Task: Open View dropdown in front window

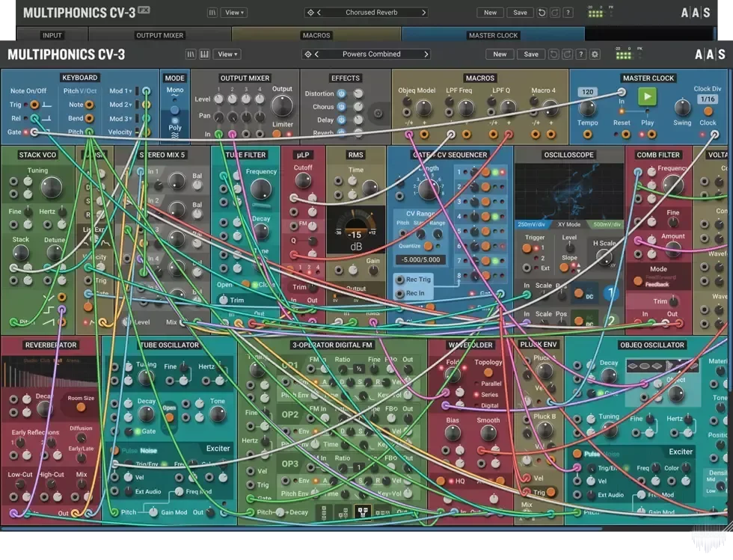Action: point(227,55)
